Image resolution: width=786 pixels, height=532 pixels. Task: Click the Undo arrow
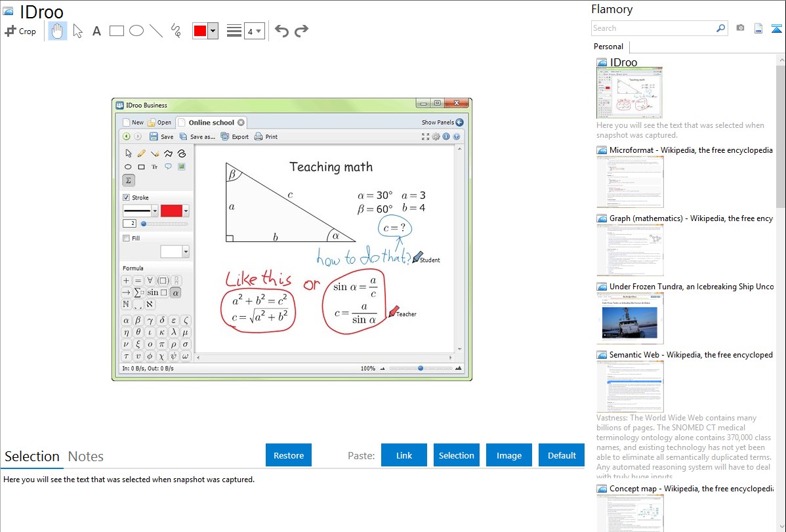pos(281,31)
